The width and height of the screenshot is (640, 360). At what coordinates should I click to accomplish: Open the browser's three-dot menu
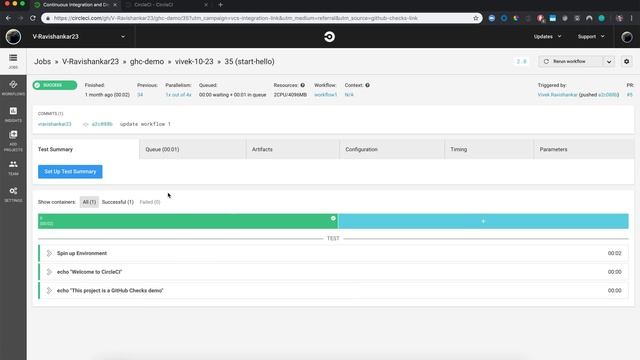click(x=631, y=18)
